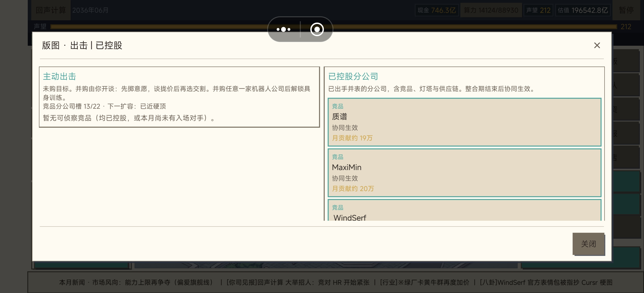Click the 现金 746.3亿 indicator
644x293 pixels.
(437, 10)
